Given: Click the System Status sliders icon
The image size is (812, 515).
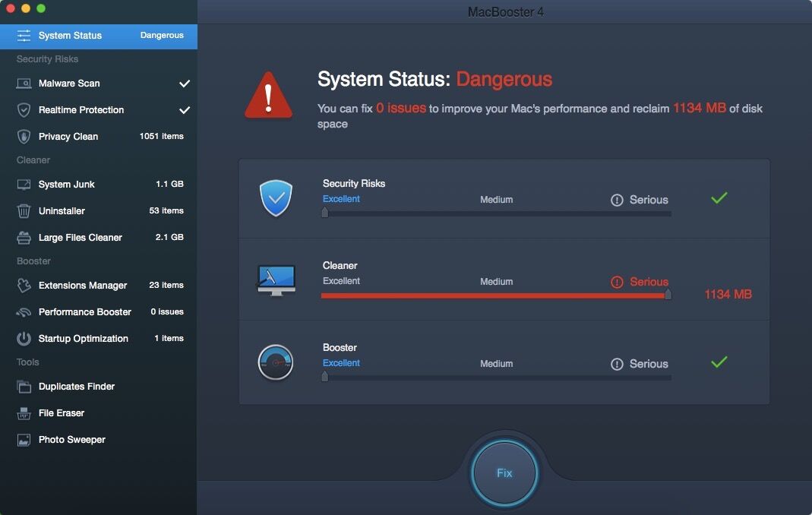Looking at the screenshot, I should point(24,36).
